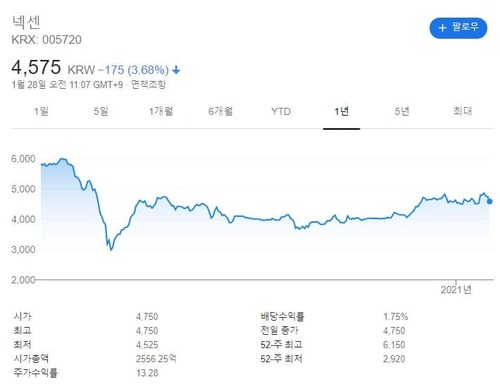Click the 시가총액 value 2556.25억
This screenshot has height=389, width=500.
[156, 359]
